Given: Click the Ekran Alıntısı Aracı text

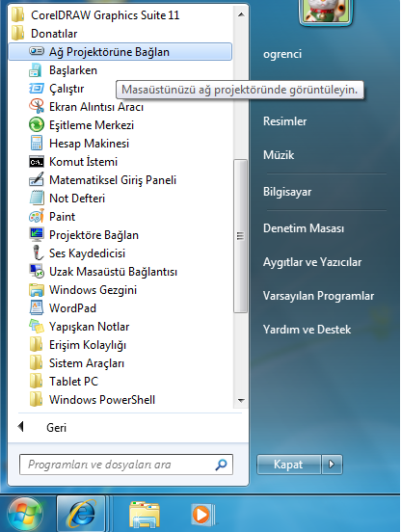Looking at the screenshot, I should tap(96, 107).
